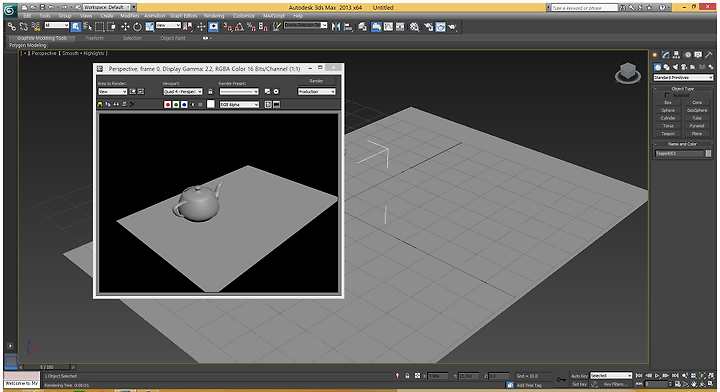This screenshot has height=392, width=720.
Task: Click the Play Animation button
Action: 658,375
